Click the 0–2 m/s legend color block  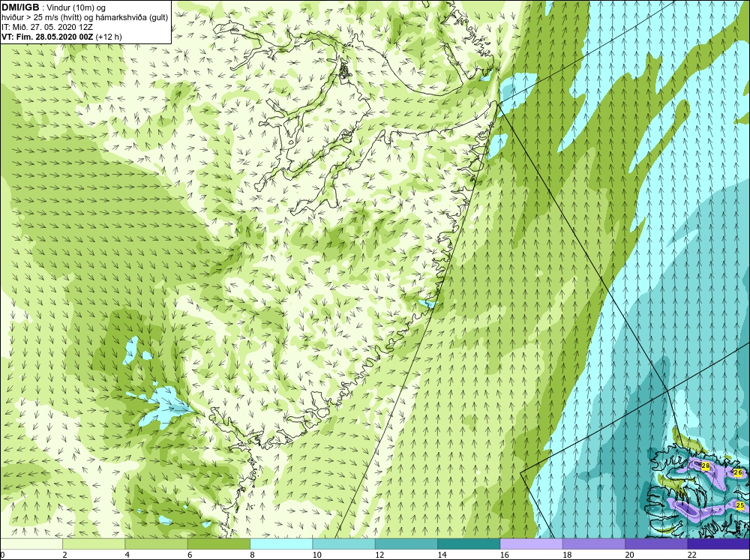(x=31, y=544)
